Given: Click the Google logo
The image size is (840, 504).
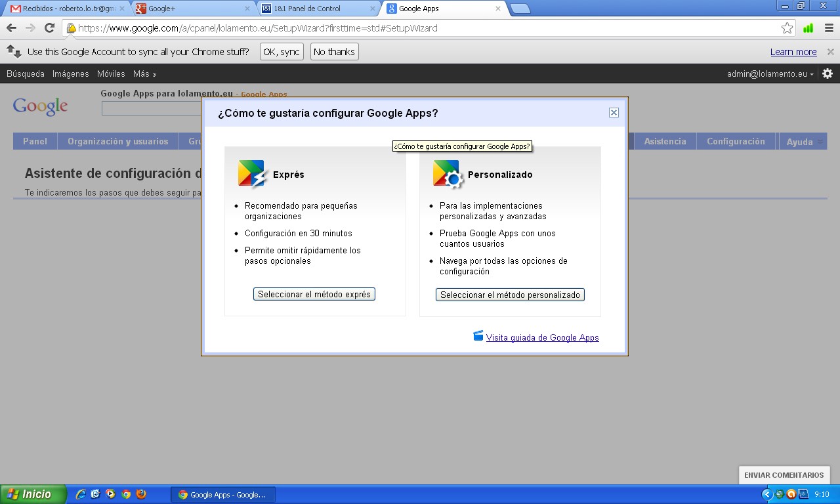Looking at the screenshot, I should point(40,106).
